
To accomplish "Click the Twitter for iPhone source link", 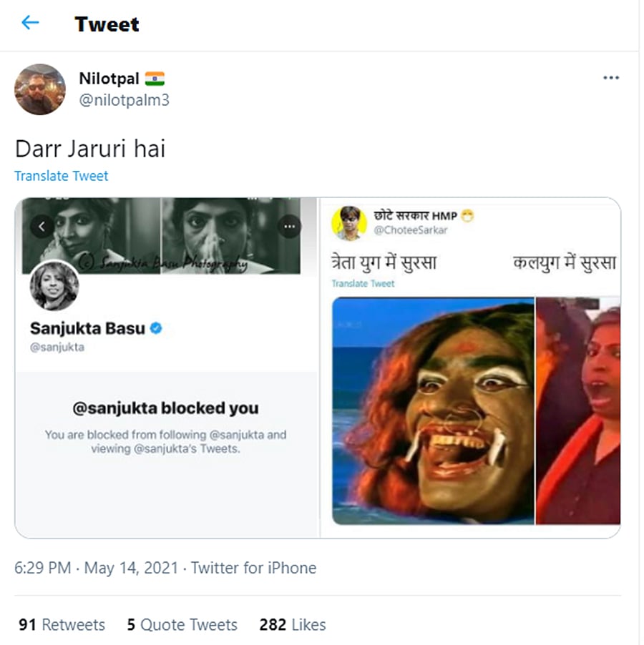I will coord(253,568).
